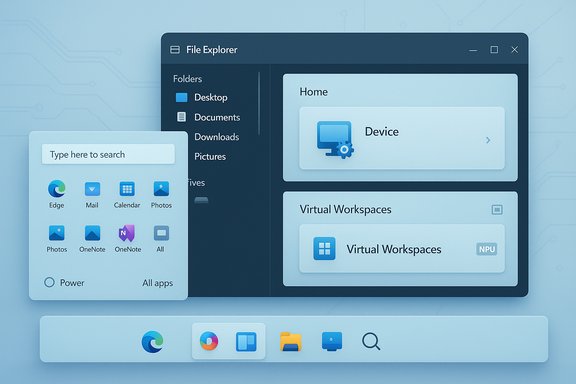Open the Calendar app icon

tap(127, 189)
